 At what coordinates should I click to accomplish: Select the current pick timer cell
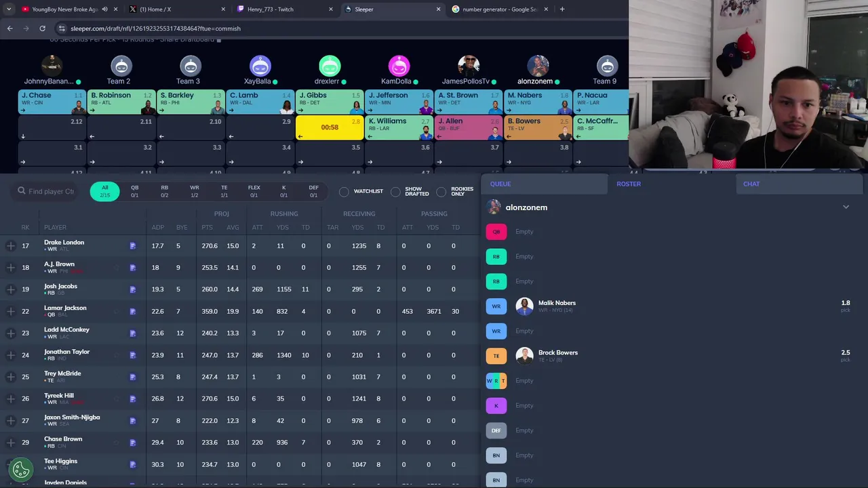330,127
